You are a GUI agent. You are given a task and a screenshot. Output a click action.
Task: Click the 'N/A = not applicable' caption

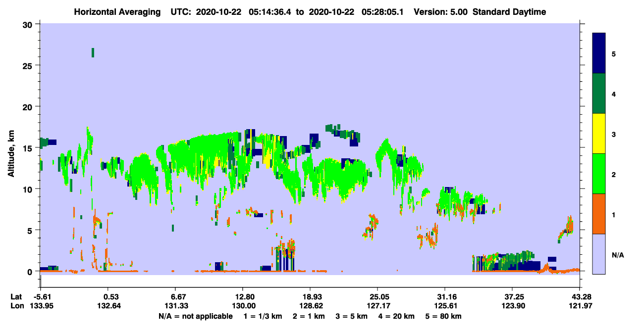[x=195, y=316]
